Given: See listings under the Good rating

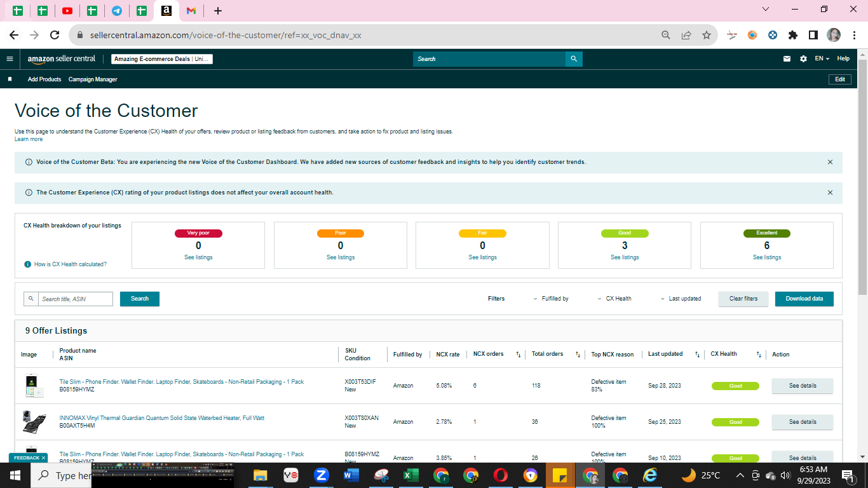Looking at the screenshot, I should 625,257.
